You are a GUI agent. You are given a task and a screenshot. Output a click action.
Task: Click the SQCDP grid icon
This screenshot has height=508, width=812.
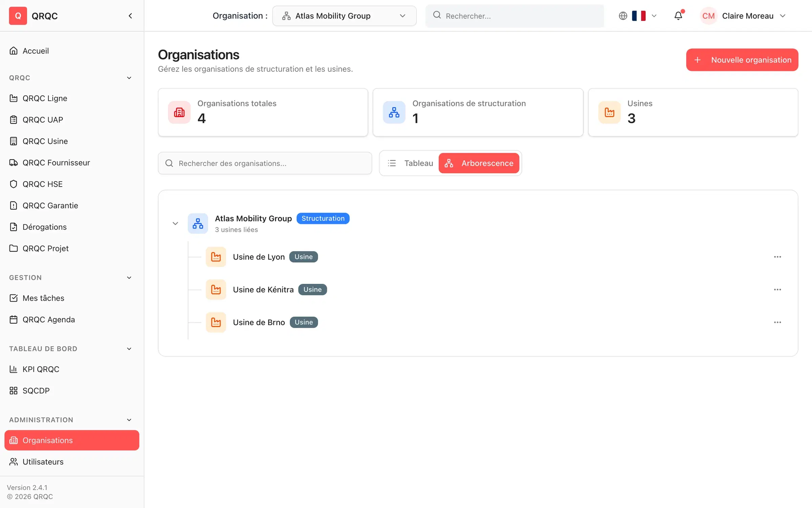click(x=14, y=390)
